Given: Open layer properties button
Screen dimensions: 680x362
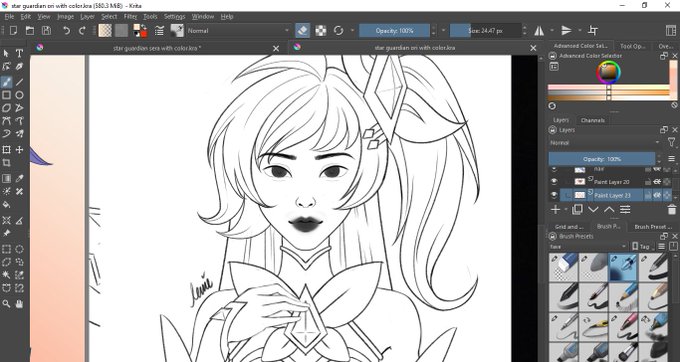Looking at the screenshot, I should (625, 210).
